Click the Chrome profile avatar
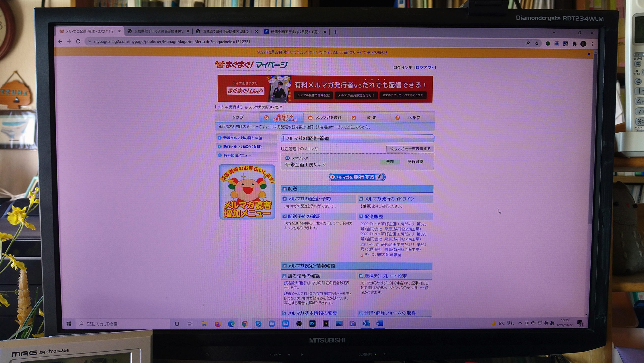This screenshot has width=644, height=363. click(x=583, y=44)
